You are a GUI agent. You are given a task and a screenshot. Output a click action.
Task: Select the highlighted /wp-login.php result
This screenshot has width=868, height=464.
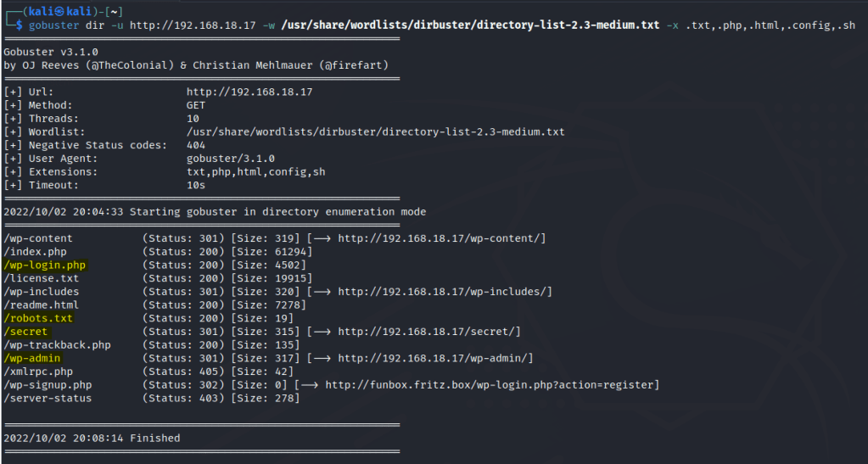[45, 266]
